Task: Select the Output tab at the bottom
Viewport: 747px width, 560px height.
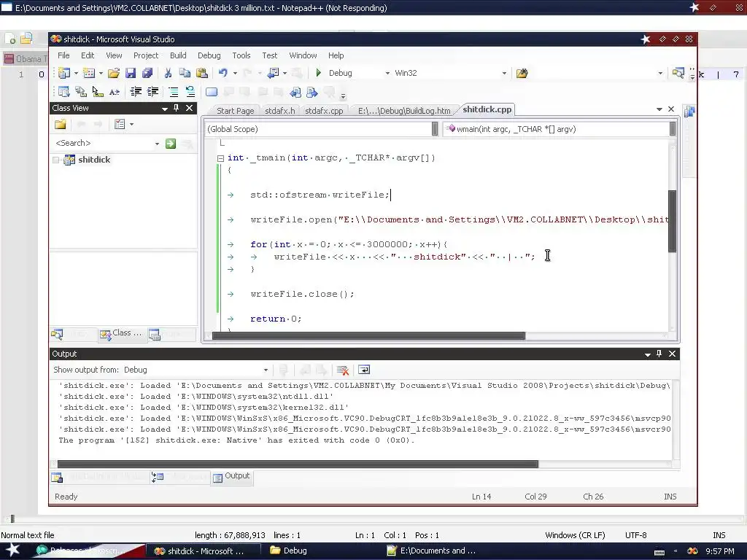Action: pos(231,476)
